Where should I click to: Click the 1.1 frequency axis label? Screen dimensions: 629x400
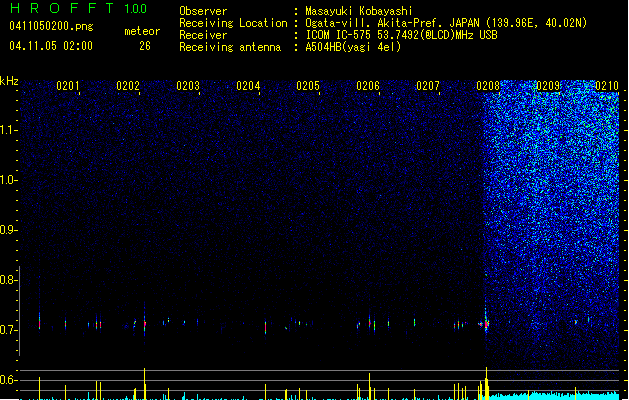(x=8, y=130)
